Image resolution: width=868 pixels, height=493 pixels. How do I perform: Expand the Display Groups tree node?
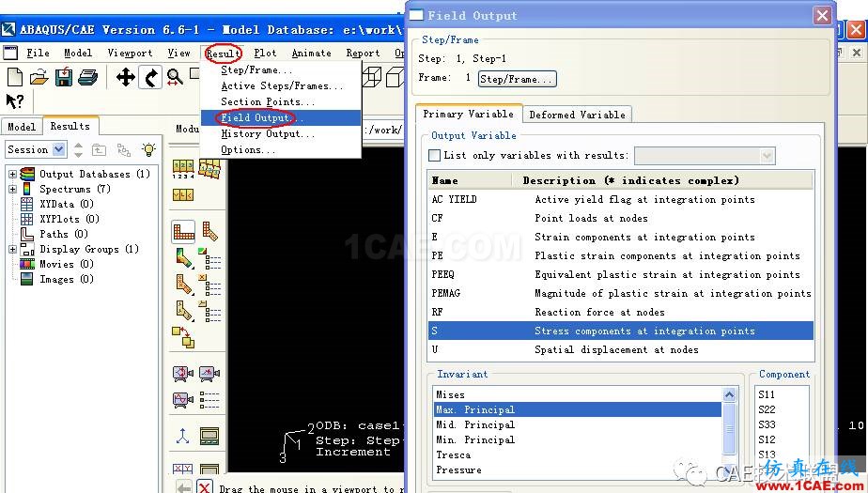(x=12, y=249)
